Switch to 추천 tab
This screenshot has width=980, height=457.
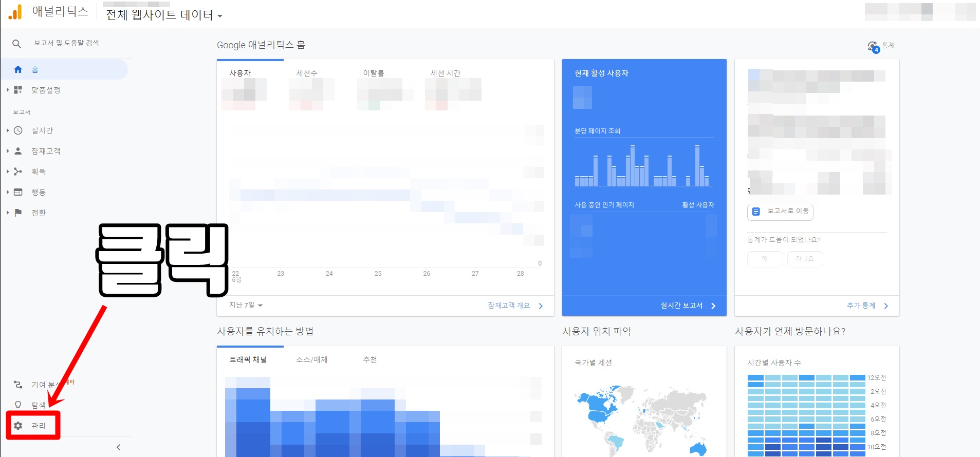370,359
